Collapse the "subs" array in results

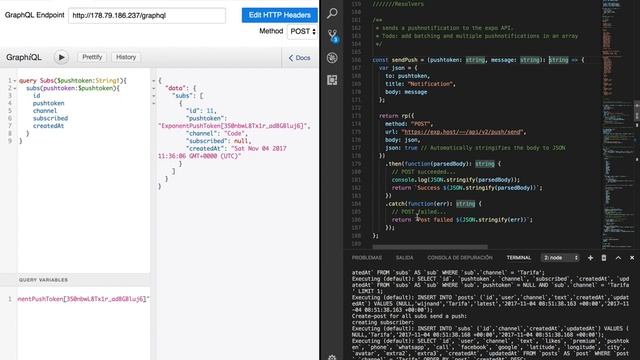154,96
